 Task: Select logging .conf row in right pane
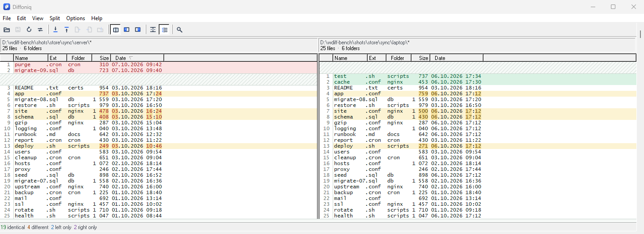tap(478, 128)
